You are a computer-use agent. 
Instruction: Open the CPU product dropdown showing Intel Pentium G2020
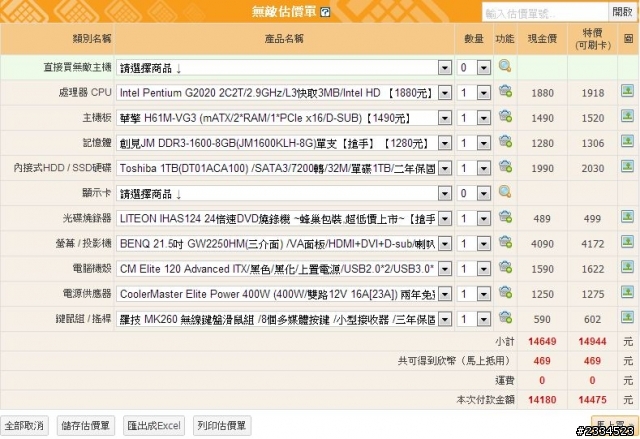(x=284, y=93)
